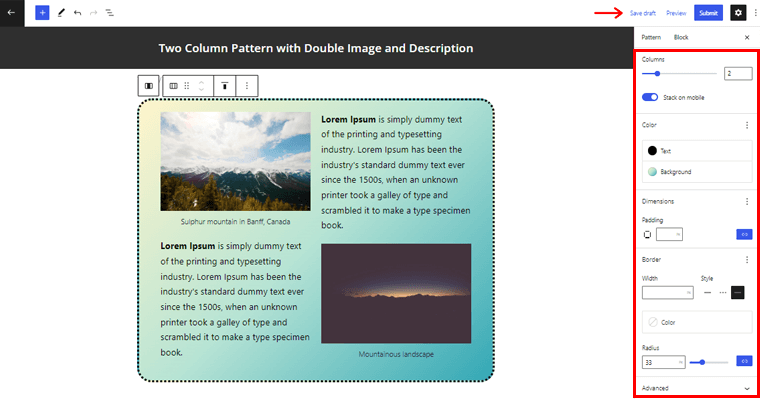The height and width of the screenshot is (399, 760).
Task: Open block toolbar more options
Action: point(247,86)
